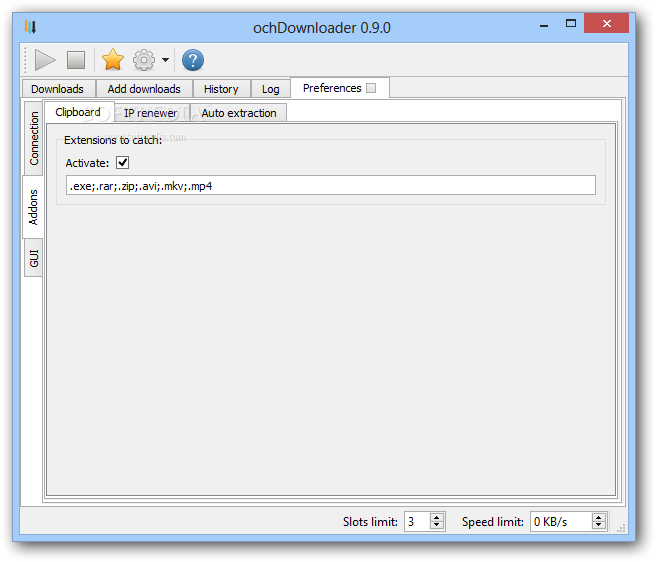656x562 pixels.
Task: Open the Connection vertical tab
Action: 33,138
